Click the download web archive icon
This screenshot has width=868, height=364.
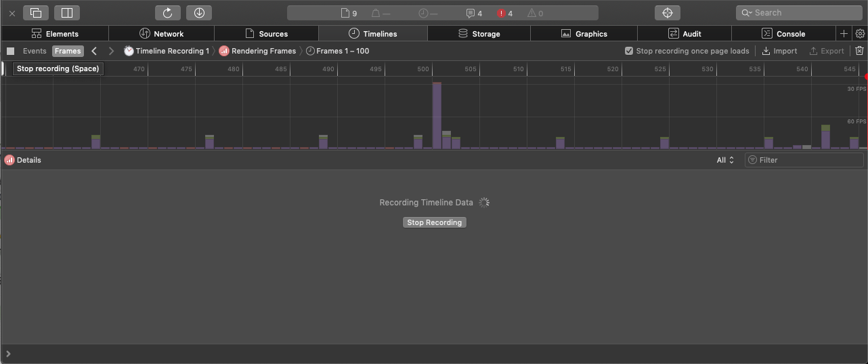(x=199, y=13)
